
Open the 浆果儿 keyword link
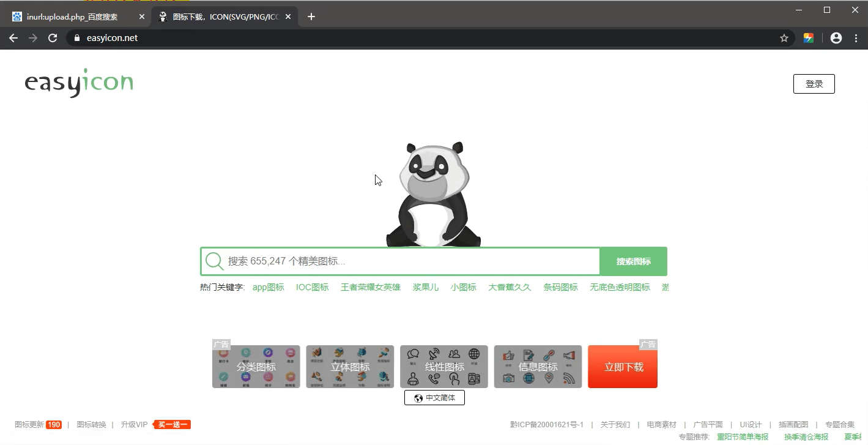pos(426,287)
